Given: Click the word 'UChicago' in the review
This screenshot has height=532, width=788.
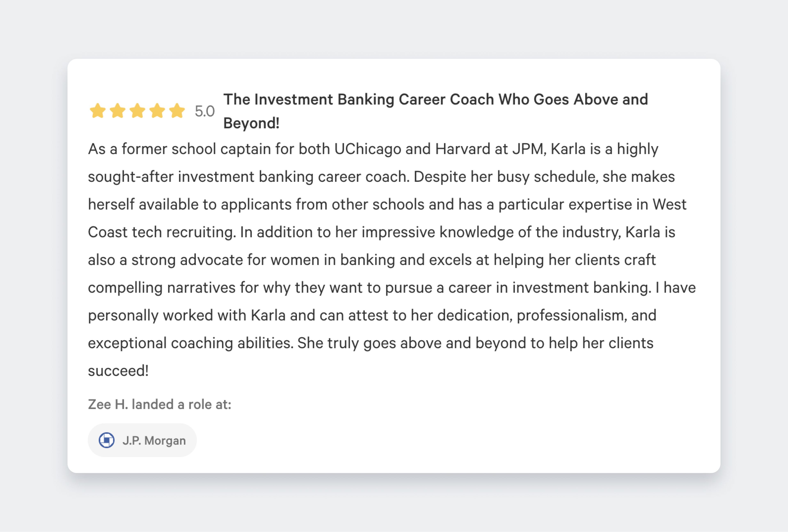Looking at the screenshot, I should point(368,149).
